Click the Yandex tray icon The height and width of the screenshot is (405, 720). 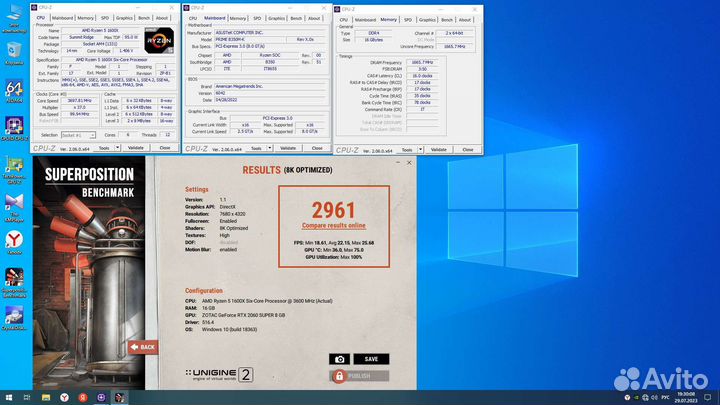[x=627, y=397]
